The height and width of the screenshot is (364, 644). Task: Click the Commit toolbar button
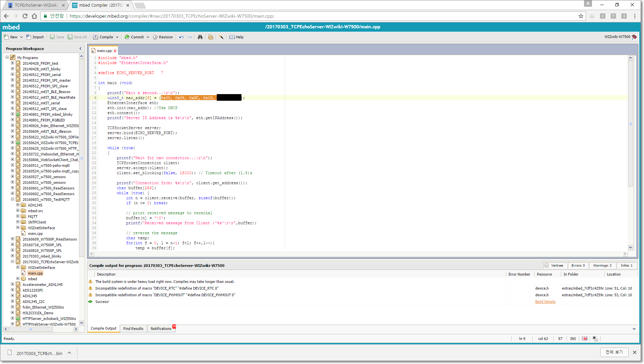[x=134, y=37]
